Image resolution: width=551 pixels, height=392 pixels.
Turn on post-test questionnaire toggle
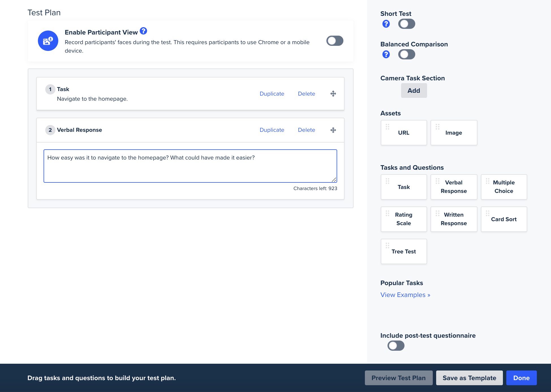[x=396, y=346]
